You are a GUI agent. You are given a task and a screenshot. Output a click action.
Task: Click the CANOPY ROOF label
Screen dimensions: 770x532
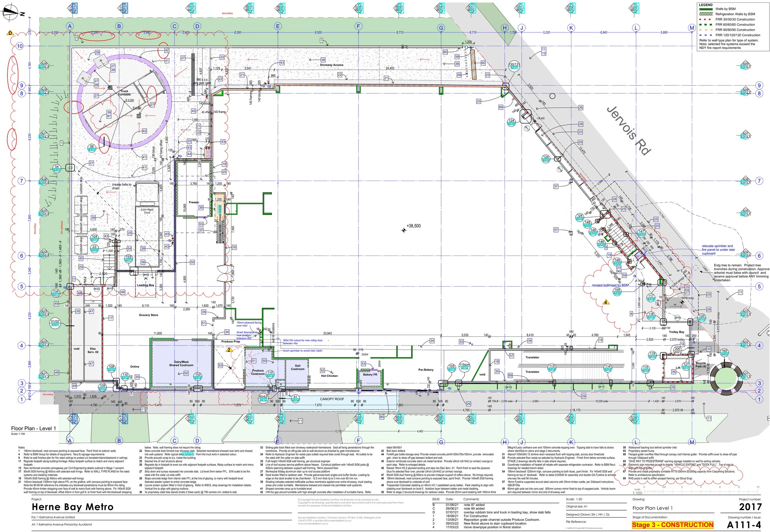click(332, 399)
